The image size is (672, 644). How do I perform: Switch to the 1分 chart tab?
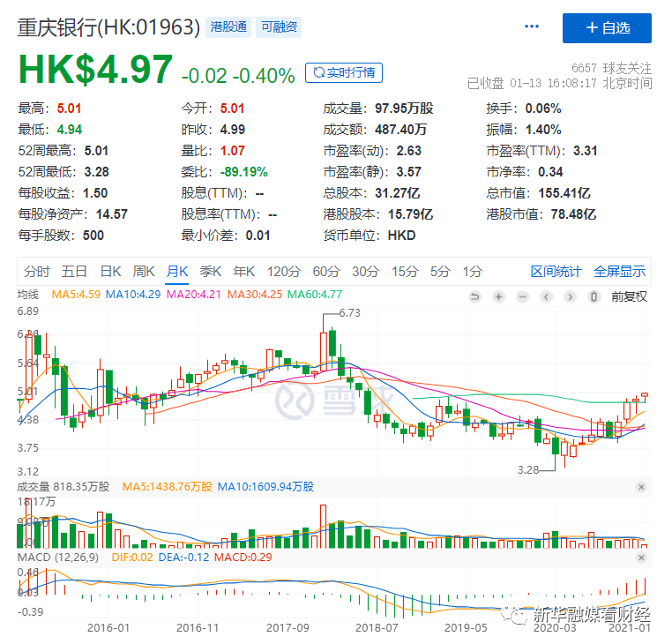click(x=473, y=272)
